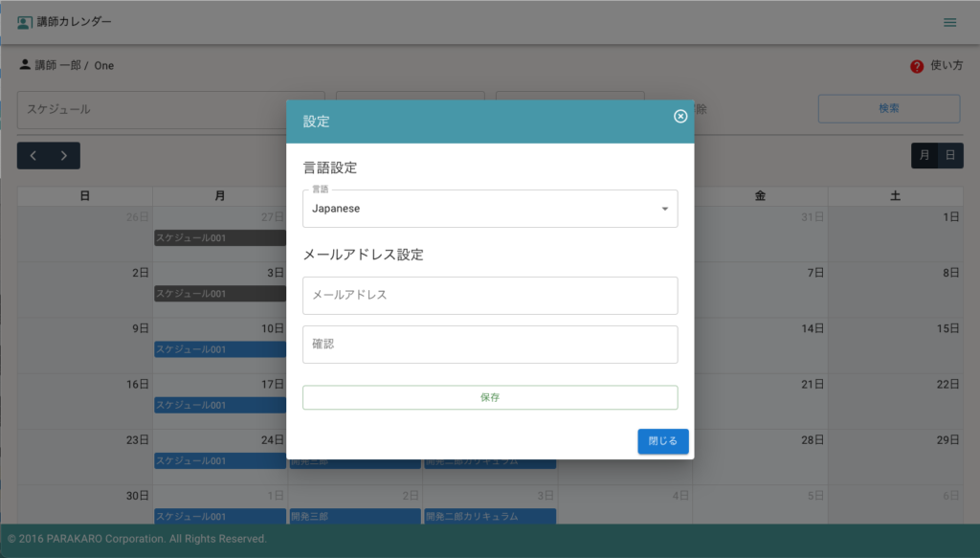This screenshot has height=558, width=980.
Task: Click the user profile icon
Action: pyautogui.click(x=25, y=65)
